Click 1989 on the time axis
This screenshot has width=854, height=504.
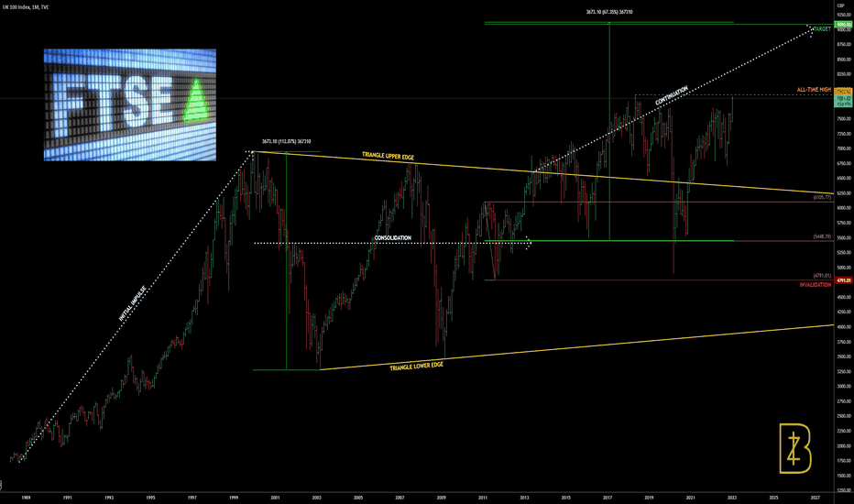point(26,498)
